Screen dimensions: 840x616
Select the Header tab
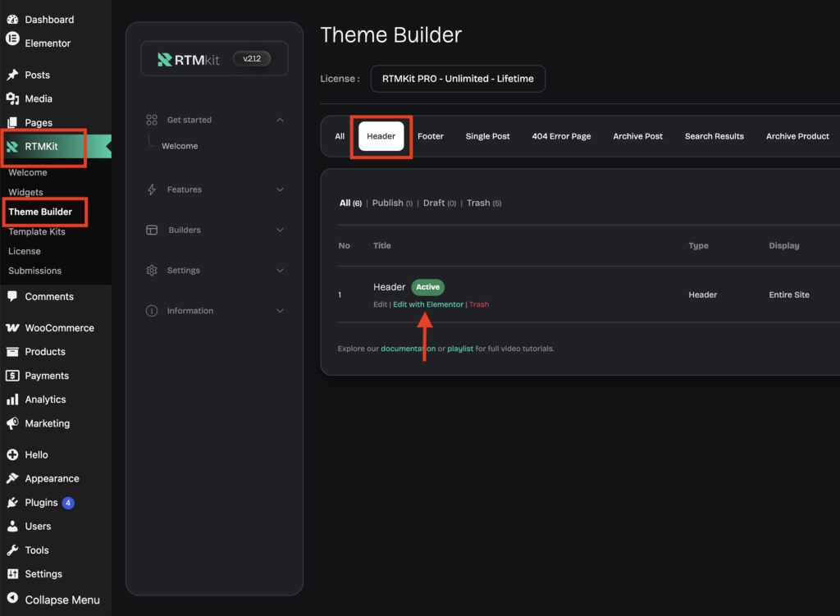(x=381, y=136)
